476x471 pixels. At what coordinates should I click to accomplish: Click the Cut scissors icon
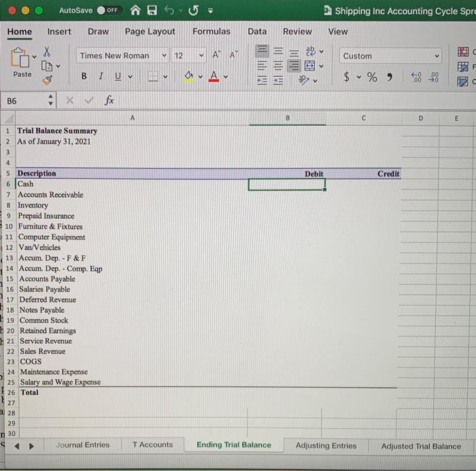47,52
